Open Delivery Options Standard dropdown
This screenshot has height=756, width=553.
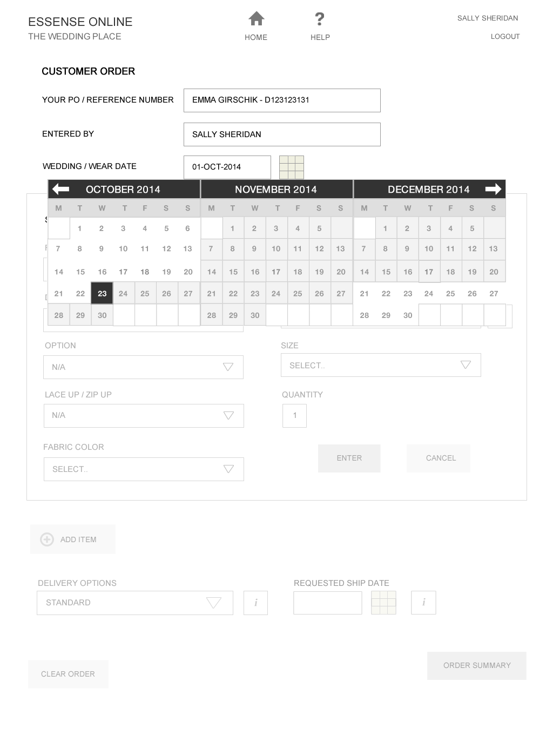(x=214, y=603)
